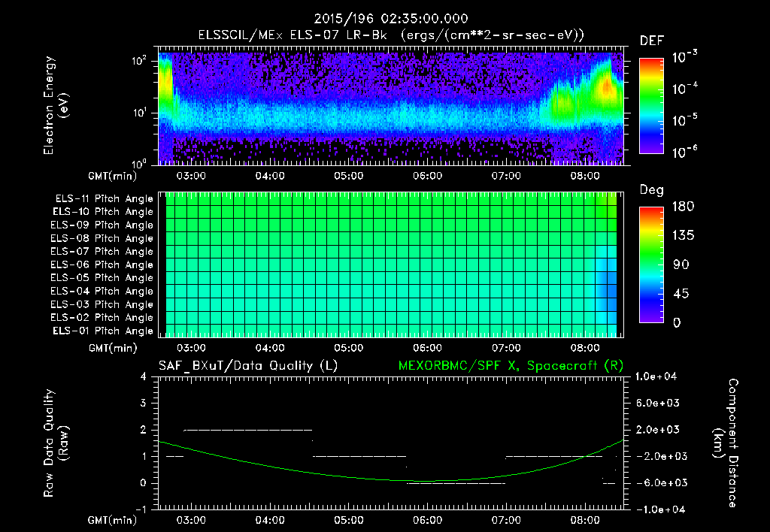The height and width of the screenshot is (532, 770).
Task: Click the timestamp title 2015/196 02:35:00.000
Action: pos(391,19)
